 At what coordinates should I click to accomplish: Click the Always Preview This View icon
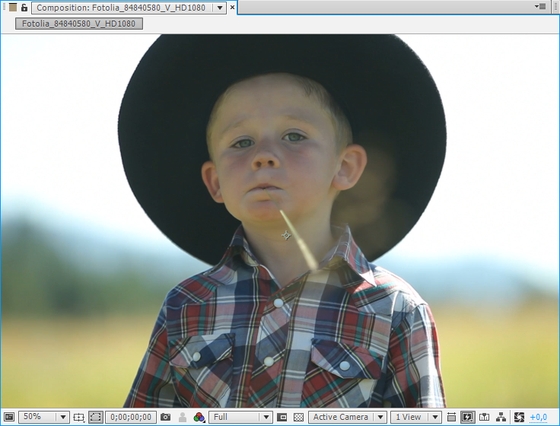tap(9, 417)
